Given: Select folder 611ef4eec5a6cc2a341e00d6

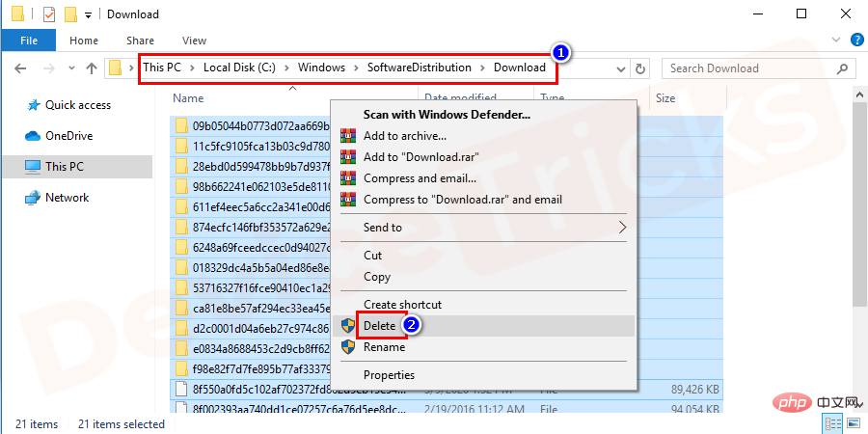Looking at the screenshot, I should point(261,207).
